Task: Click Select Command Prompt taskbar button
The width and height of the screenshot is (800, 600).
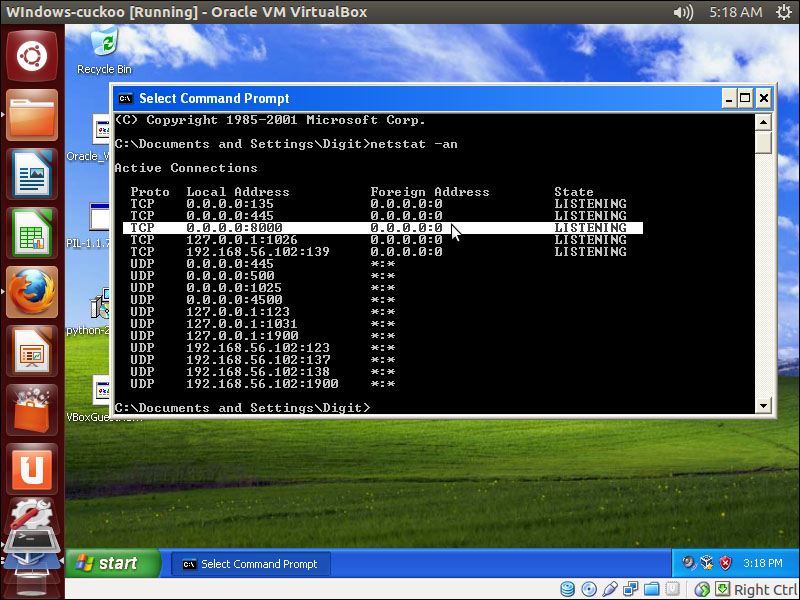Action: coord(251,564)
